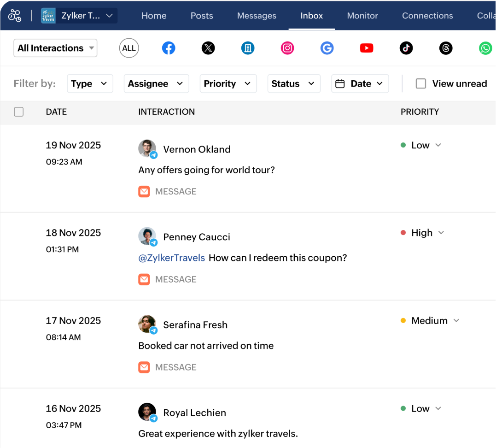Filter inbox by YouTube channel
496x448 pixels.
367,48
